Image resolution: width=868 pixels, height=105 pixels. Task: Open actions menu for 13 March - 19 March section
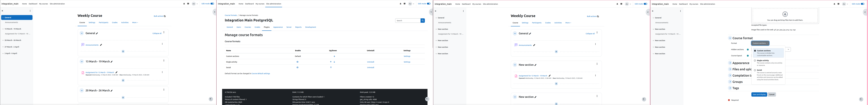(164, 61)
